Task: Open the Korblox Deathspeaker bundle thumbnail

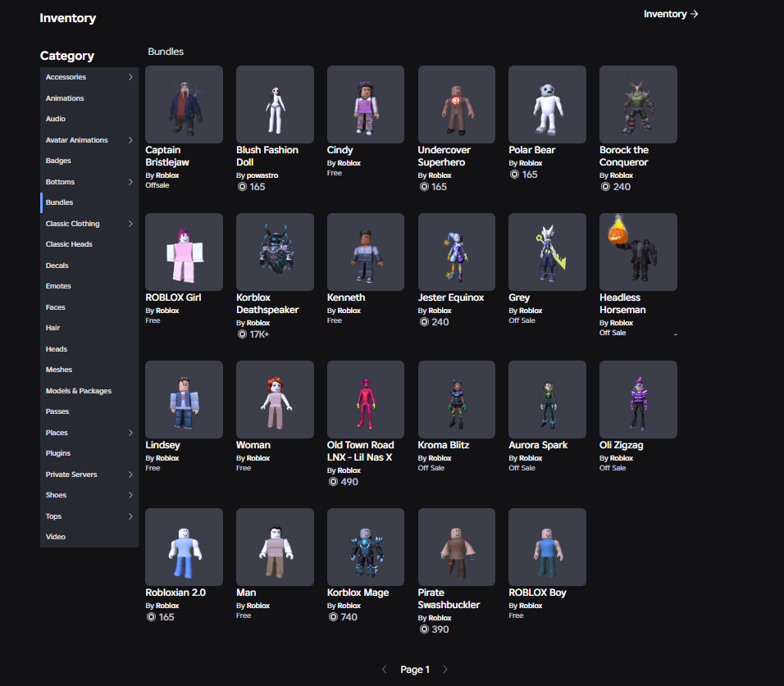Action: coord(275,252)
